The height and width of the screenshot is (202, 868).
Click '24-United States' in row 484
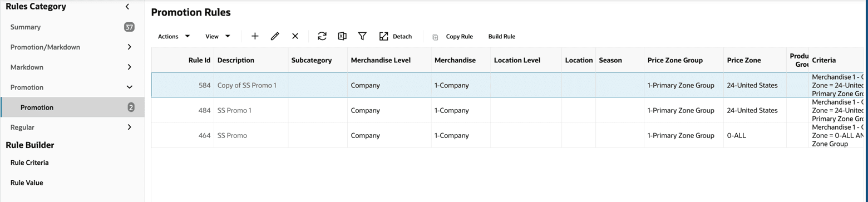[752, 111]
